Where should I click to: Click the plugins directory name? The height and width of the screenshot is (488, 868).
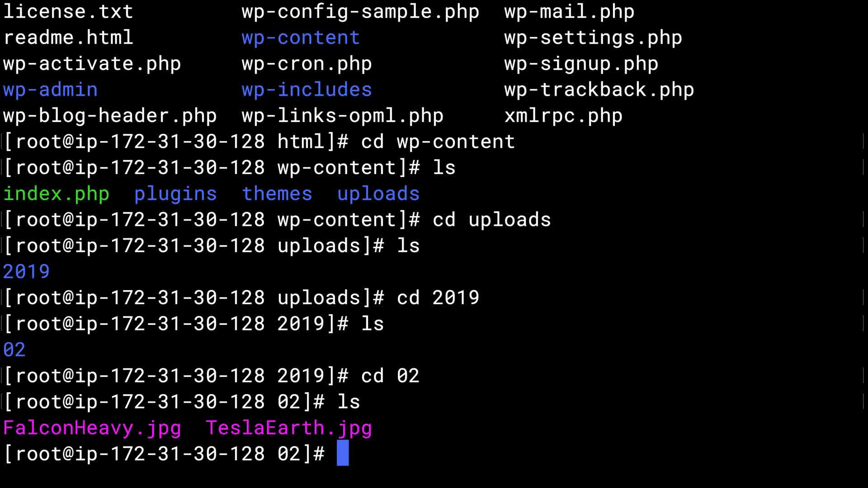pyautogui.click(x=175, y=194)
